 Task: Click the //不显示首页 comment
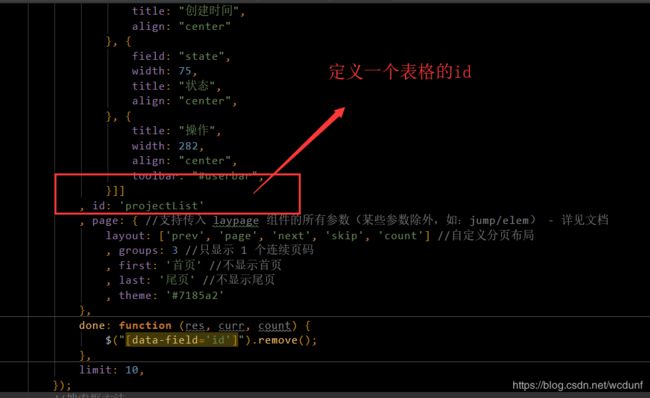pyautogui.click(x=245, y=265)
